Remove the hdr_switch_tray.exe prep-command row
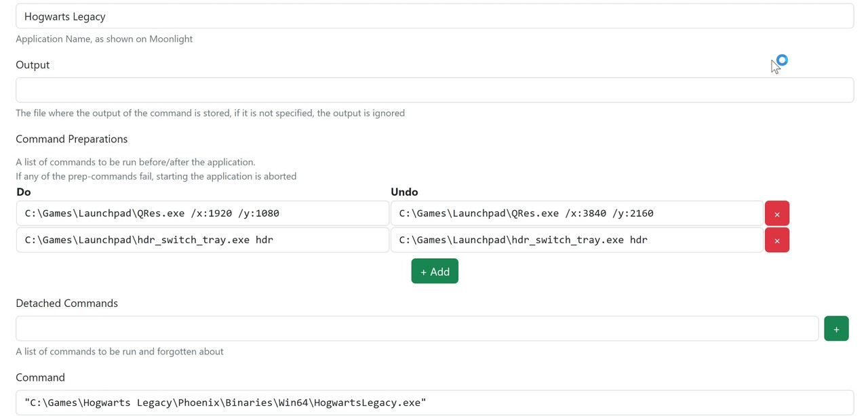Image resolution: width=868 pixels, height=416 pixels. tap(776, 240)
